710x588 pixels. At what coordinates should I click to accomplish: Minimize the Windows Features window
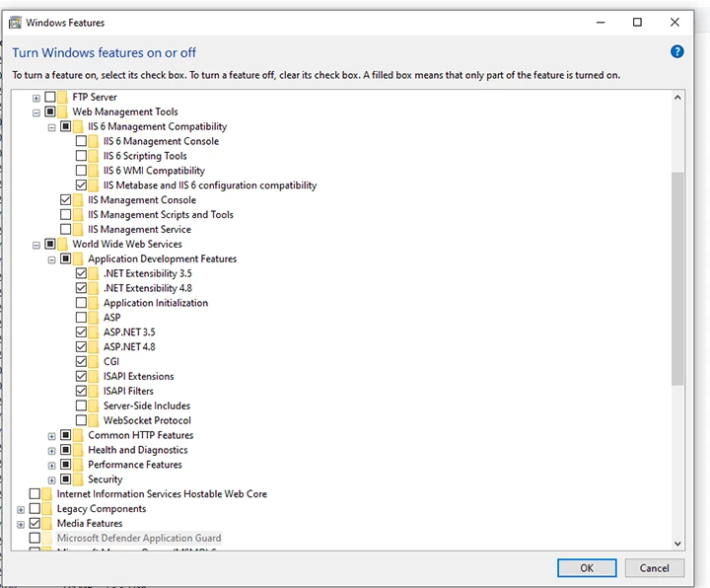coord(601,22)
